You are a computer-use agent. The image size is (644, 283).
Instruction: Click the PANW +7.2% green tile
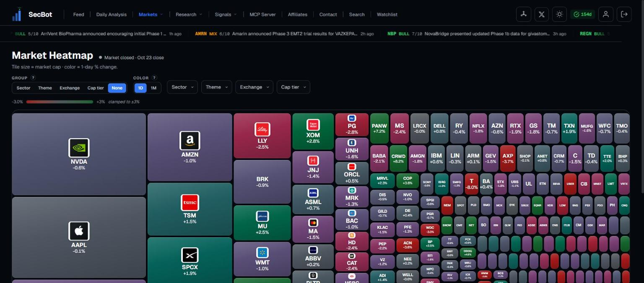[x=379, y=128]
